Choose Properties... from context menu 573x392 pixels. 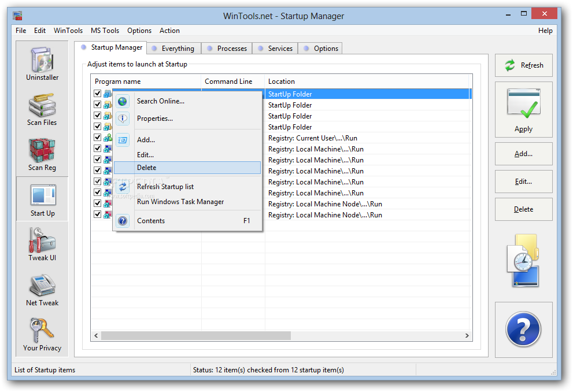pos(187,119)
